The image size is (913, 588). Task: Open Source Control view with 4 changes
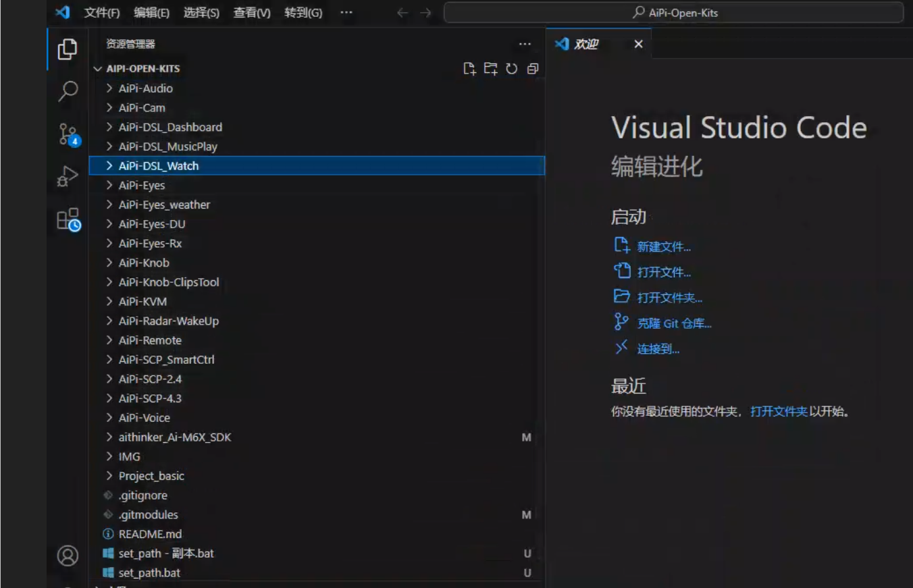coord(68,134)
